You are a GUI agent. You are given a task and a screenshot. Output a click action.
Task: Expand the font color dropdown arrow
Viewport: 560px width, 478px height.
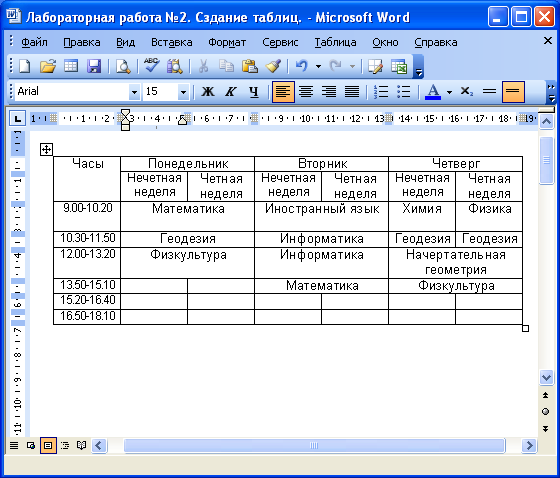(449, 92)
